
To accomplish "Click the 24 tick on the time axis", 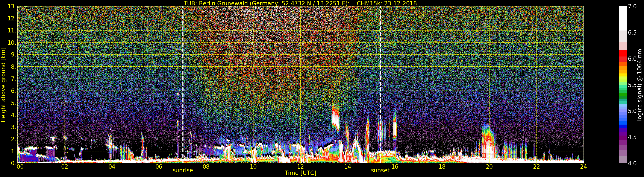I will point(583,167).
